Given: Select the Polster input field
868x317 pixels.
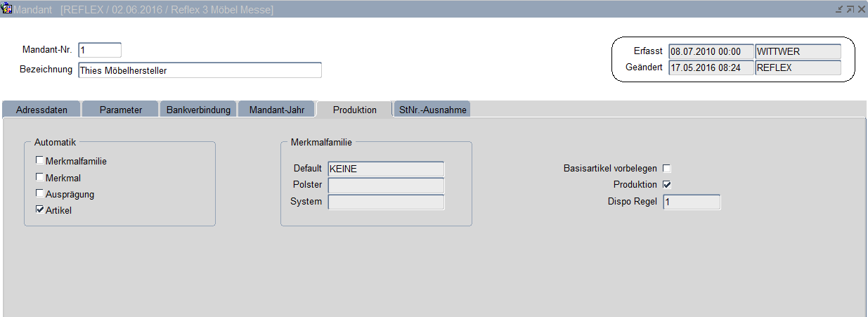Looking at the screenshot, I should click(x=386, y=186).
